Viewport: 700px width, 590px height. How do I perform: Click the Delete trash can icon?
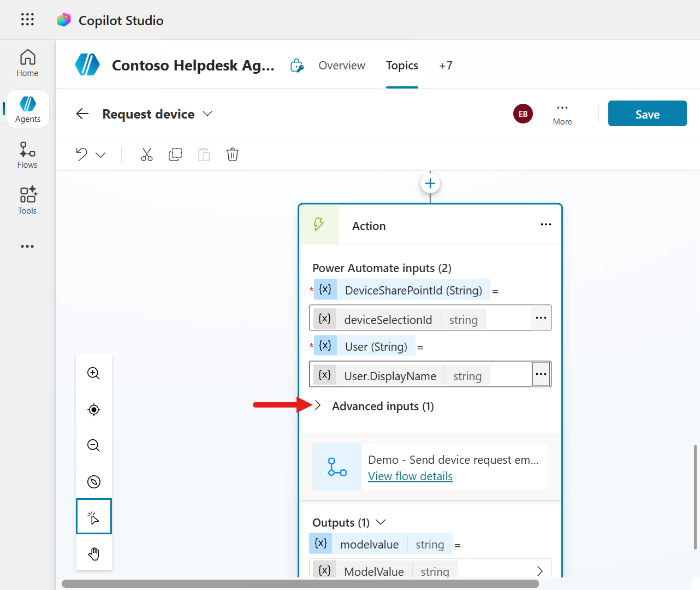pos(233,155)
